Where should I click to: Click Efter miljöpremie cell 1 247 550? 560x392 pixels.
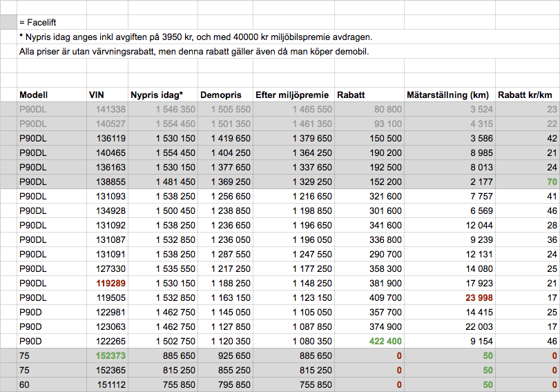point(293,254)
